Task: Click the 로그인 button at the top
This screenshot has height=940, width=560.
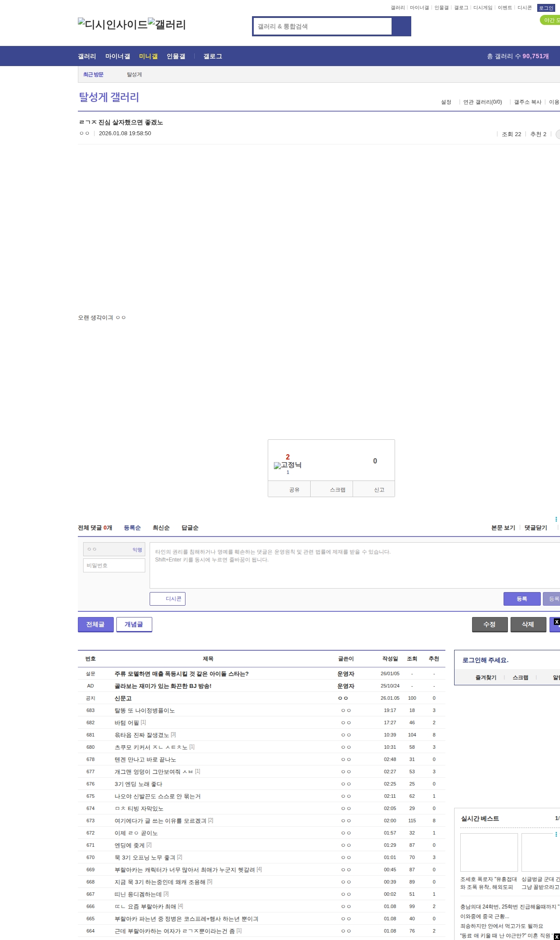Action: (546, 8)
